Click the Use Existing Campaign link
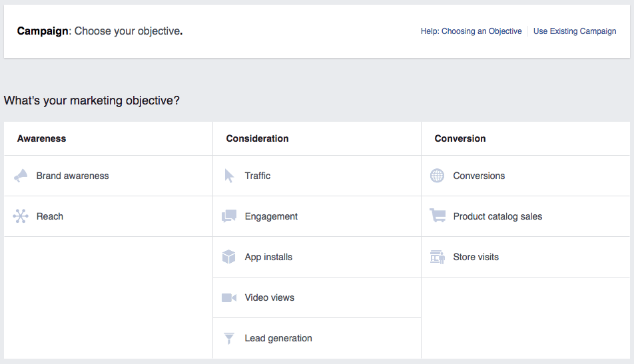634x364 pixels. coord(574,31)
